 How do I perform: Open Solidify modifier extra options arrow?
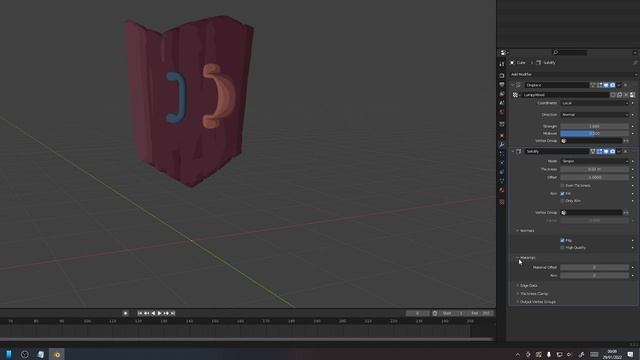tap(619, 151)
